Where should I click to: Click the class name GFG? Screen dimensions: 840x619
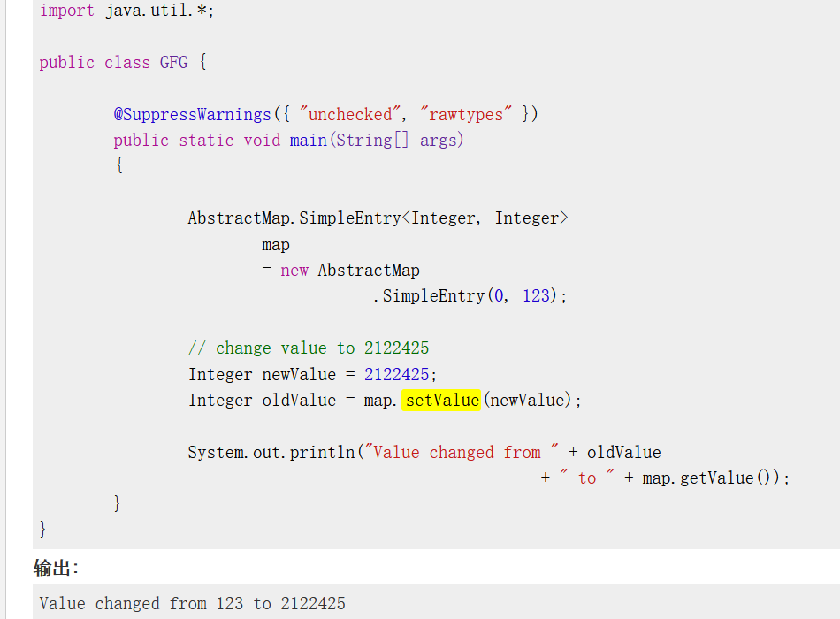[173, 62]
